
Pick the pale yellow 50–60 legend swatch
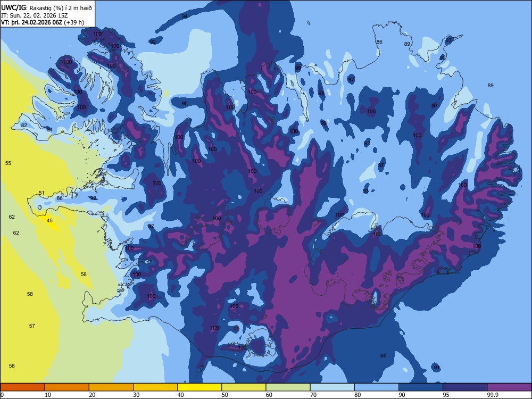click(x=244, y=387)
